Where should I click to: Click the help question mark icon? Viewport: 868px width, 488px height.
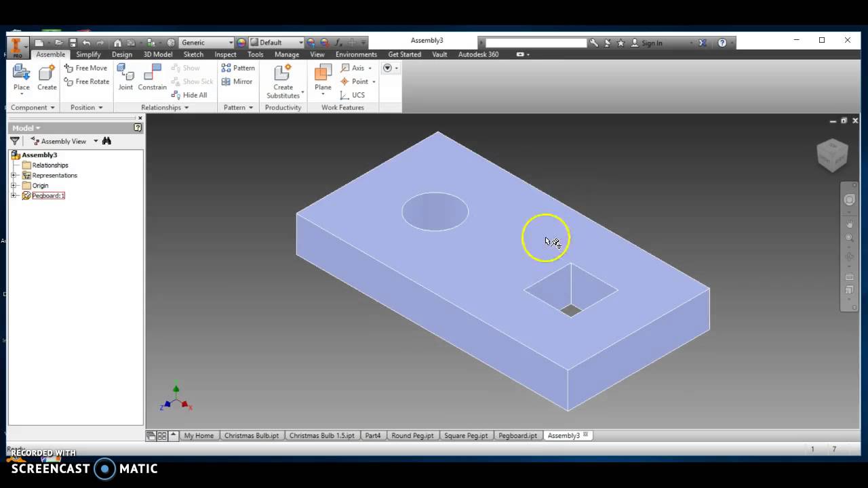[722, 43]
